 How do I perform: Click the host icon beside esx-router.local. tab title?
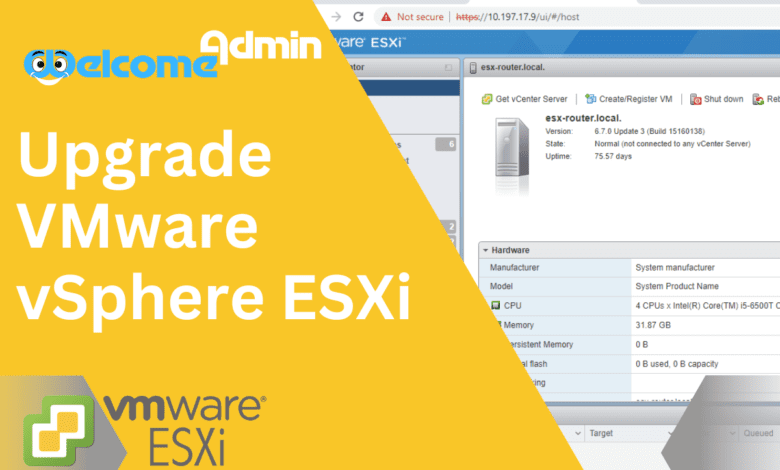(473, 68)
